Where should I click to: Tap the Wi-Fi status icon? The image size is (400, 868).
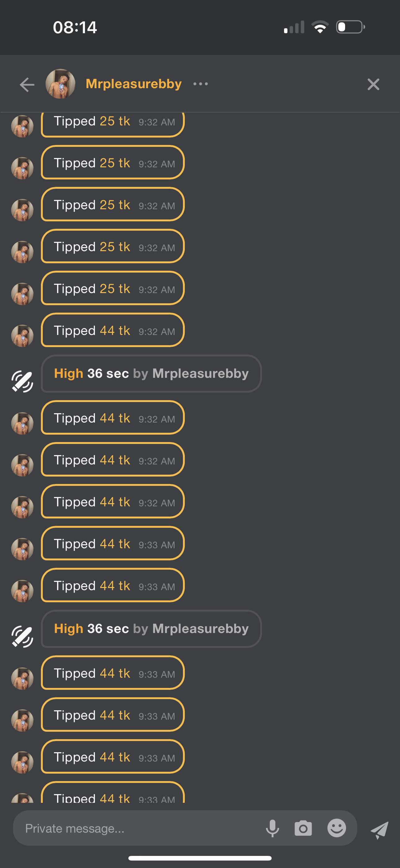click(x=320, y=27)
